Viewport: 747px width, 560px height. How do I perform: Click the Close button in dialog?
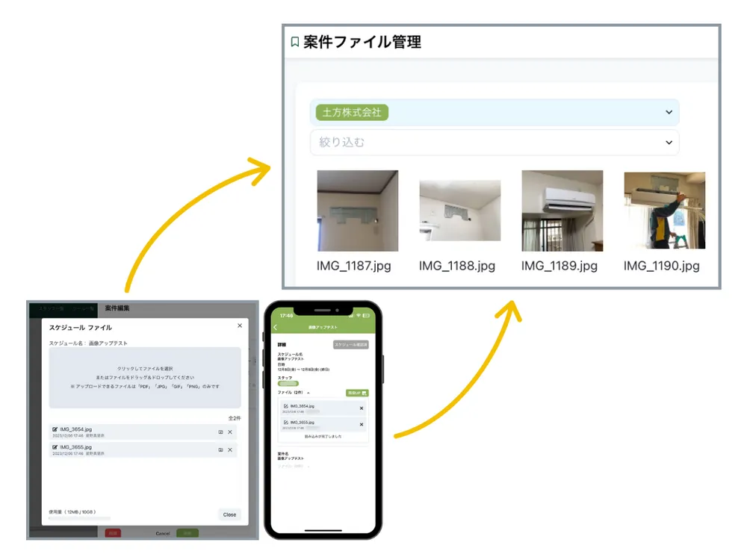tap(229, 514)
